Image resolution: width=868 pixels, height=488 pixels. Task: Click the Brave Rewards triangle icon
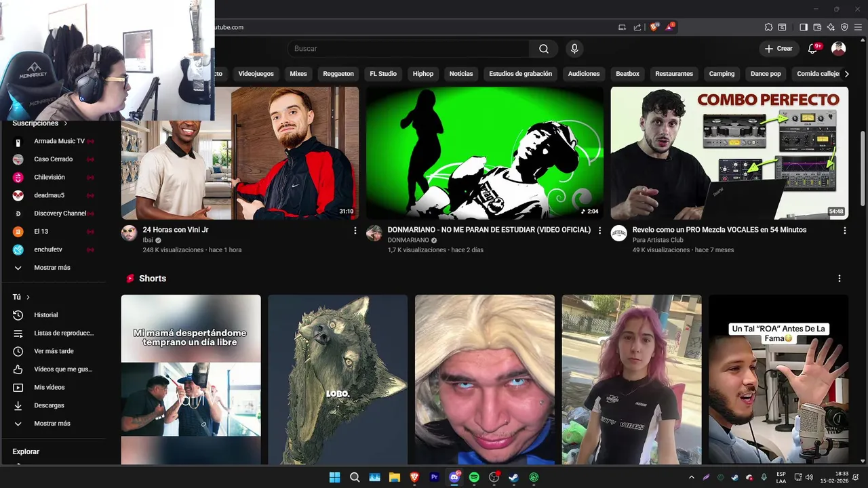pyautogui.click(x=670, y=27)
